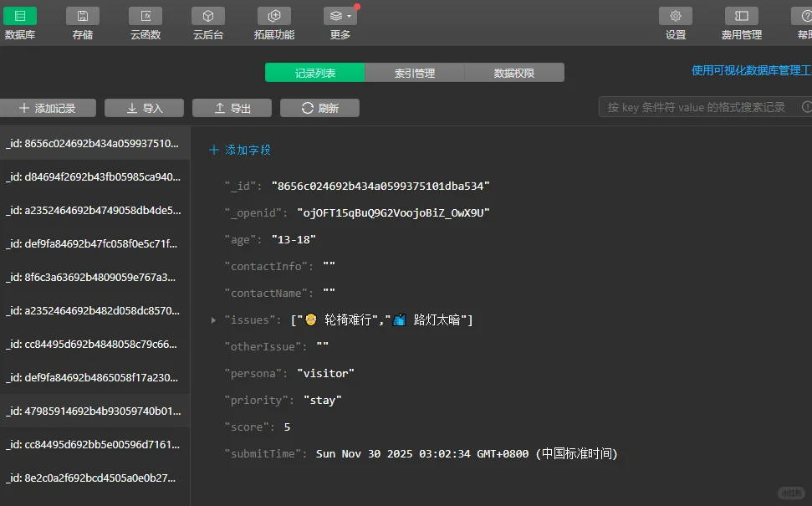The image size is (812, 506).
Task: Focus the key-value record search field
Action: coord(705,107)
